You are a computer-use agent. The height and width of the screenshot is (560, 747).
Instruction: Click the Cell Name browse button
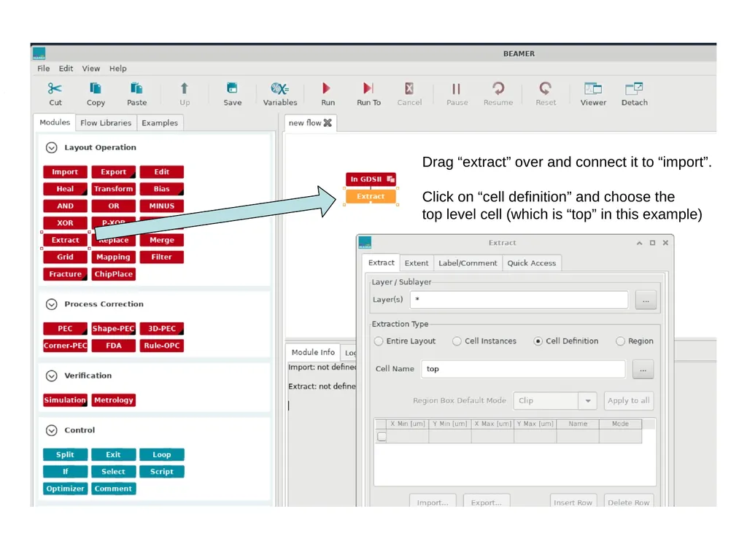pyautogui.click(x=643, y=369)
